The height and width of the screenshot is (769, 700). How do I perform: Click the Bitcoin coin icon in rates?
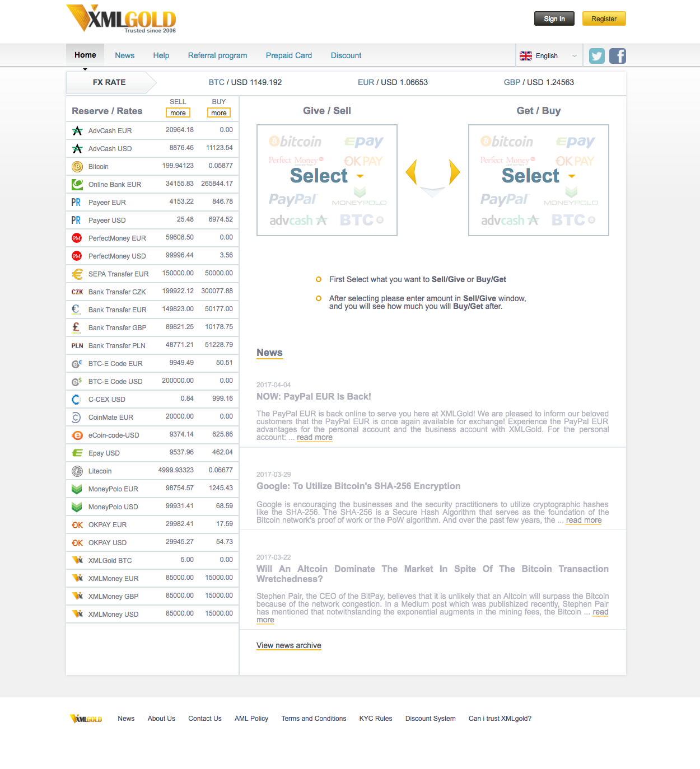[77, 167]
